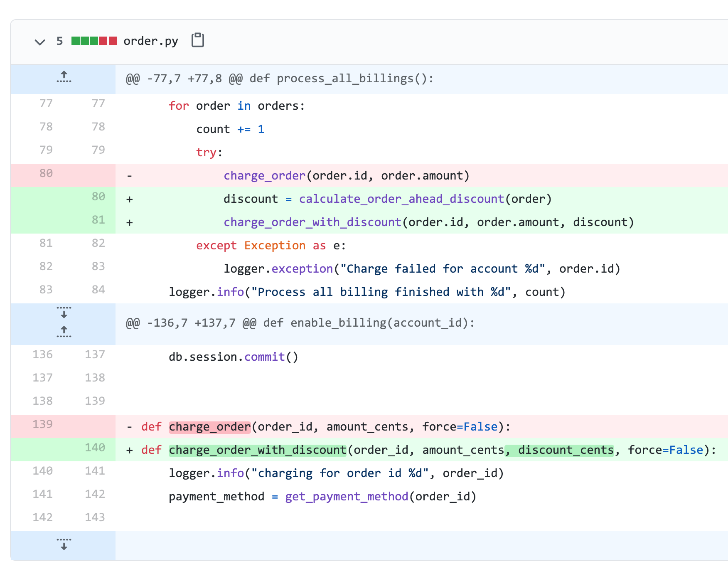Click the plus marker on charge_order_with_discount def
The width and height of the screenshot is (728, 581).
(x=130, y=451)
